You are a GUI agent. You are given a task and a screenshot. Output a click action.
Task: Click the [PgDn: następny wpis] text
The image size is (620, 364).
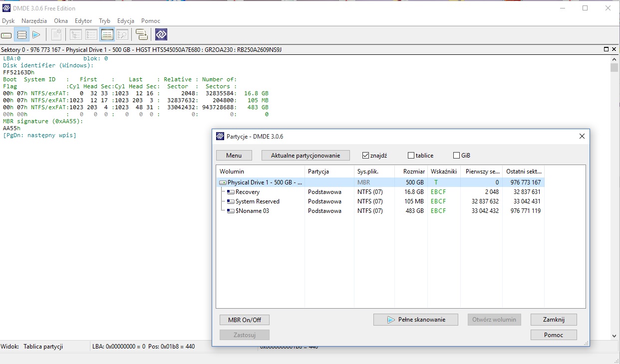pyautogui.click(x=39, y=135)
